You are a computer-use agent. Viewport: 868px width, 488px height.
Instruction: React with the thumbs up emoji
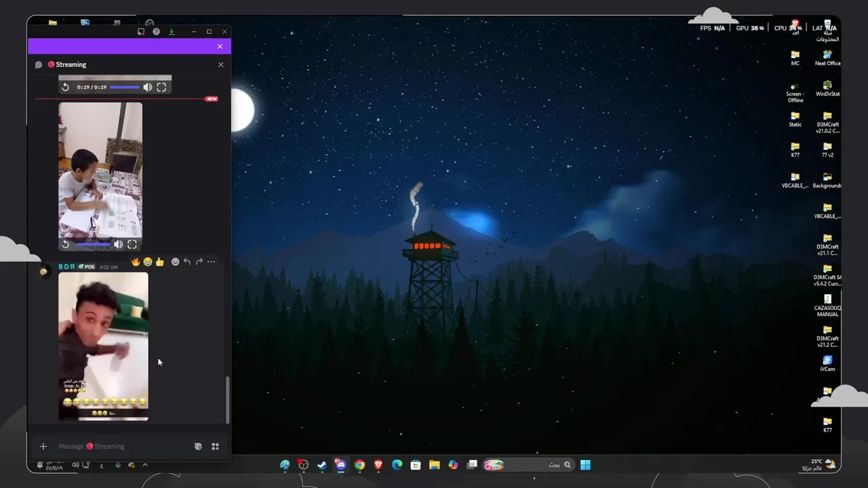pos(159,262)
